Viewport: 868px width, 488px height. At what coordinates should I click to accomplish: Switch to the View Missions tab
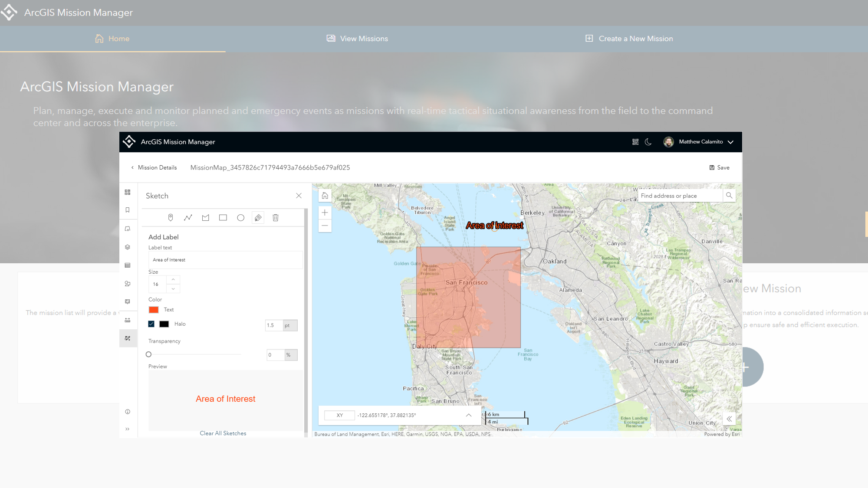[363, 39]
